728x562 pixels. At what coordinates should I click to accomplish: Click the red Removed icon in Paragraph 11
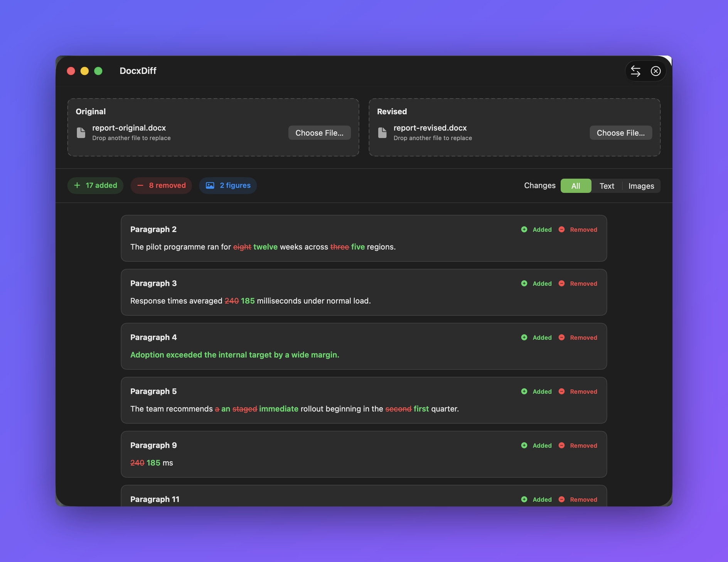point(561,500)
